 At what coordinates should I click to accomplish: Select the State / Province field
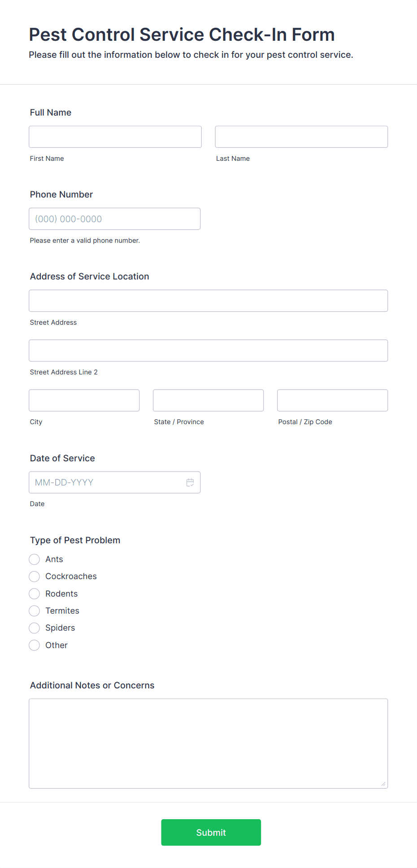point(208,400)
